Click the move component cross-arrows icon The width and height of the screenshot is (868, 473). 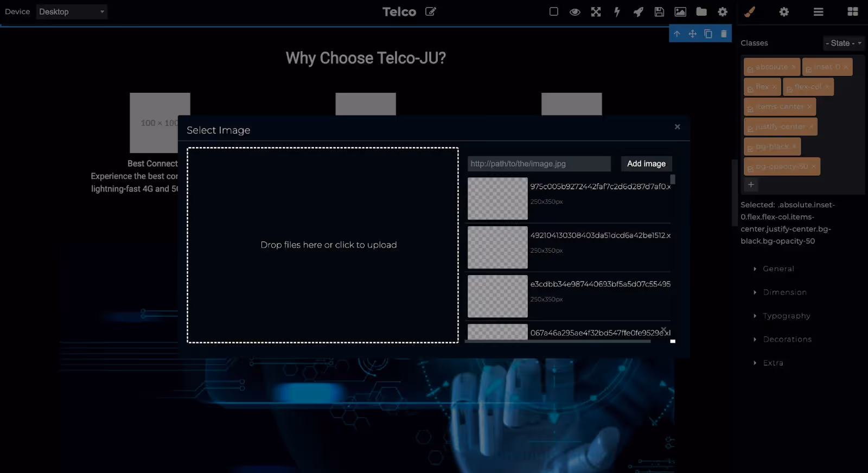point(693,34)
